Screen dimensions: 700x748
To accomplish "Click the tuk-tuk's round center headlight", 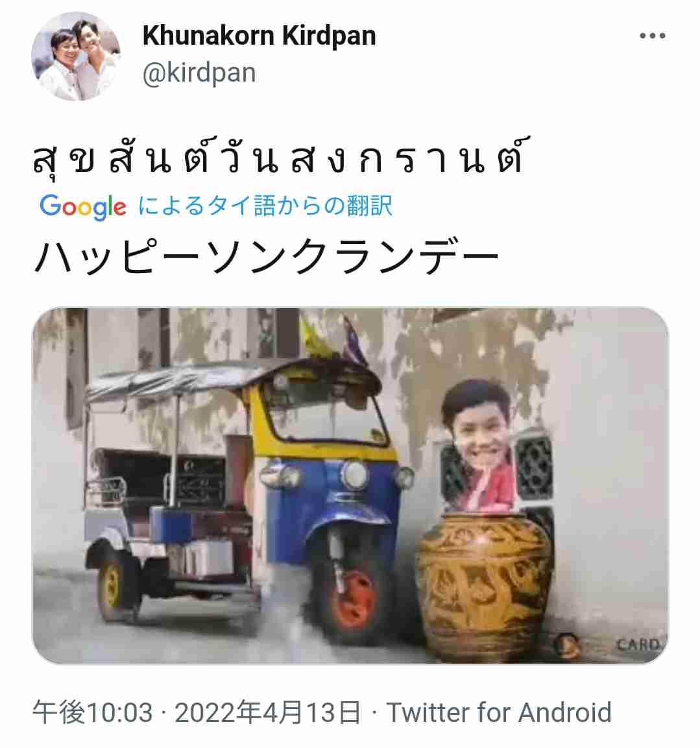I will 354,475.
